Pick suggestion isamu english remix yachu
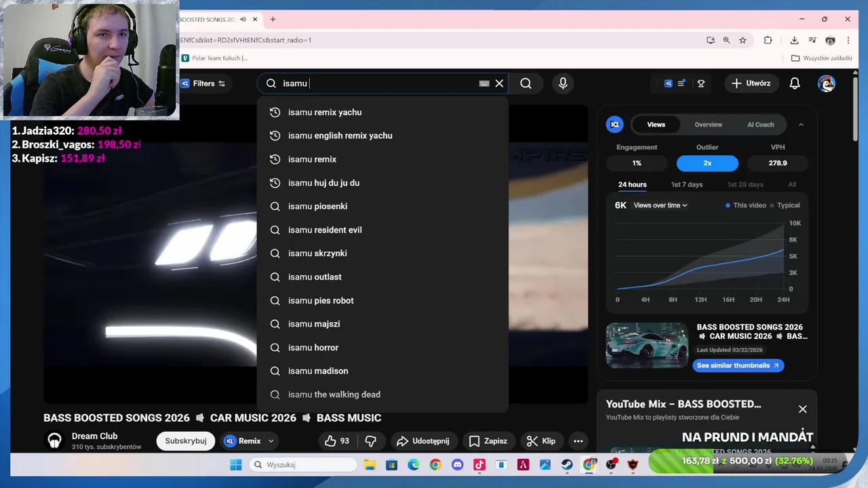This screenshot has width=868, height=488. click(382, 136)
